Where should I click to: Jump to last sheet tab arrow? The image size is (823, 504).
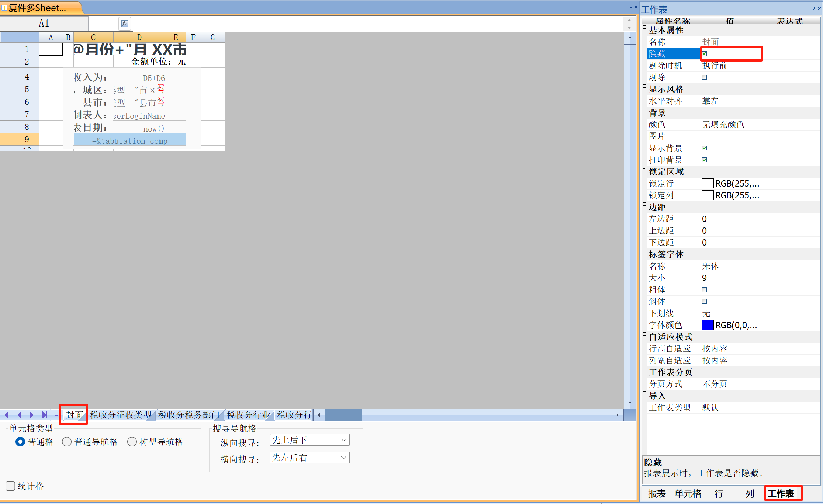(x=44, y=415)
